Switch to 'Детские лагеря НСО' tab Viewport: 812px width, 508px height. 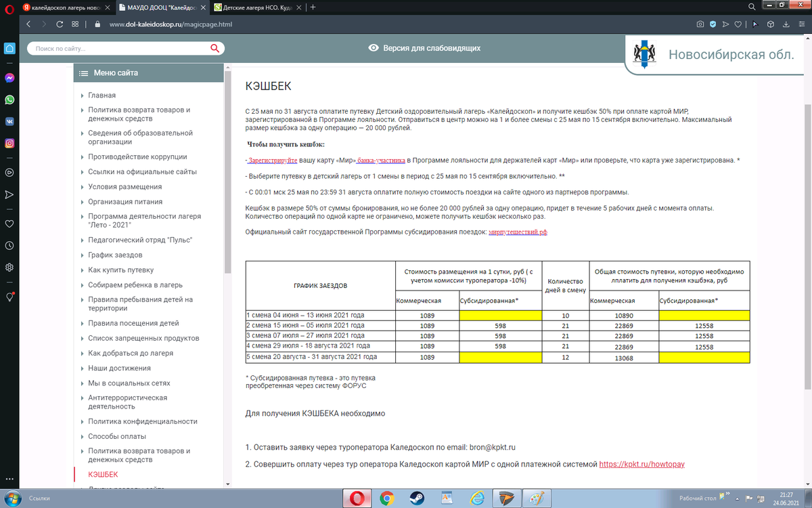coord(256,6)
